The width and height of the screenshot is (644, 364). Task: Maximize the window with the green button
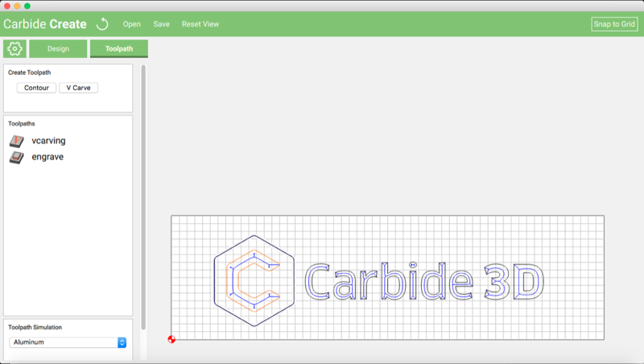point(27,6)
